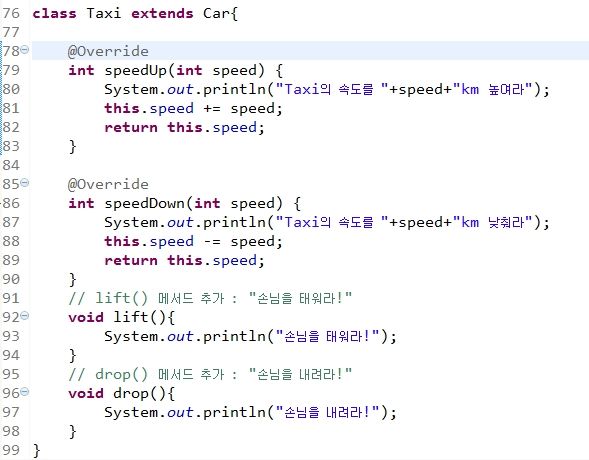Click the comment starting with // lift()

210,298
